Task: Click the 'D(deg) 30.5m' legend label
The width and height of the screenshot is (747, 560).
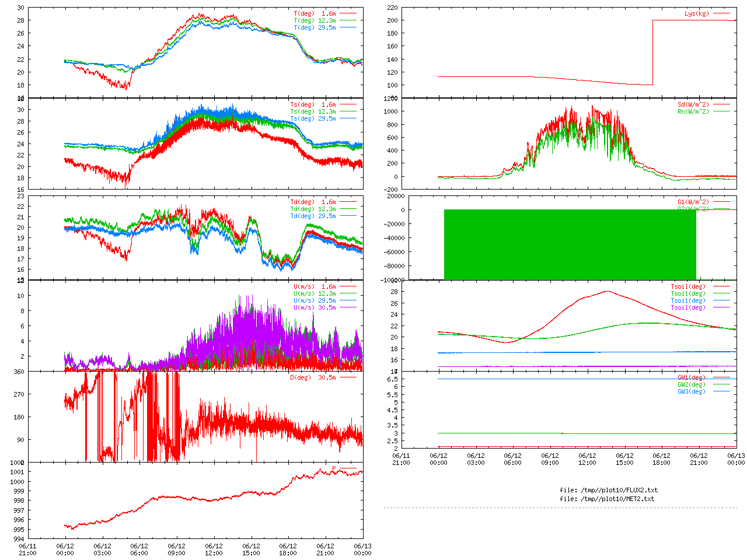Action: [313, 377]
